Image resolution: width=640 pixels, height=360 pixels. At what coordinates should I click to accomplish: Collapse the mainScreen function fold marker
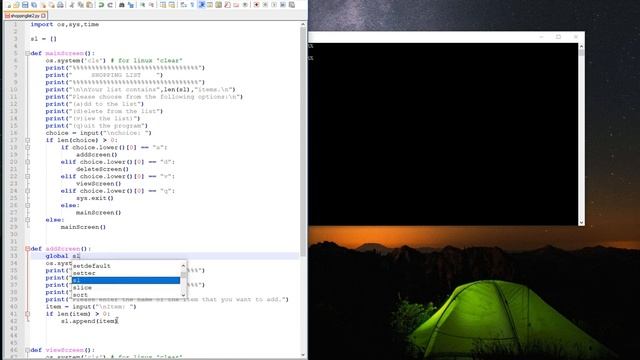[x=27, y=53]
